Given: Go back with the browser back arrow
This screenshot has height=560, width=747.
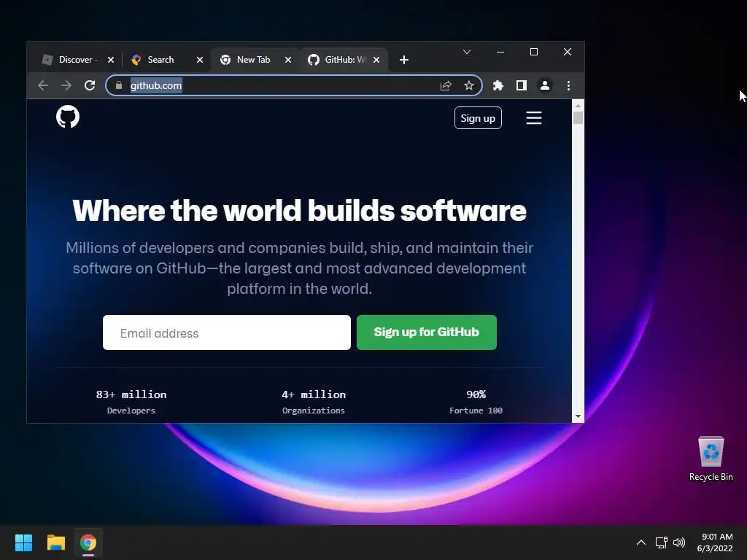Looking at the screenshot, I should pos(43,85).
